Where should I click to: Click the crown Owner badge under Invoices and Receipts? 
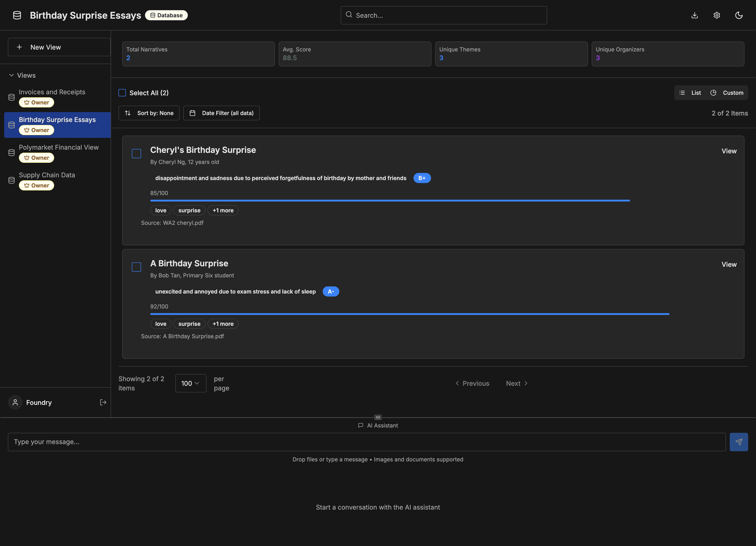coord(36,102)
